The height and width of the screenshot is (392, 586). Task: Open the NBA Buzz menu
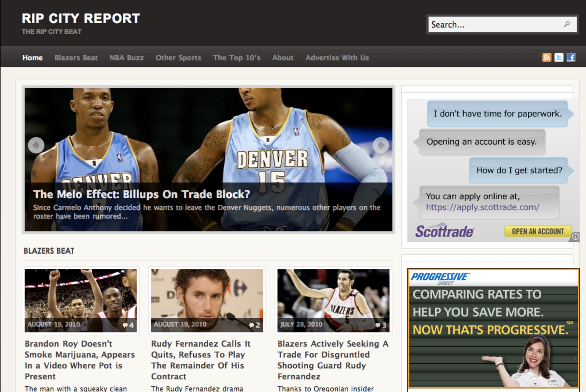click(x=127, y=58)
